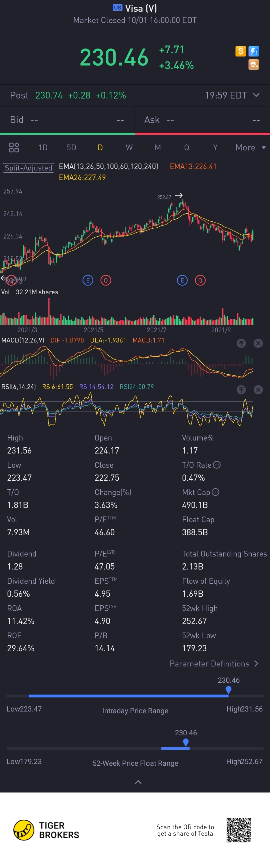
Task: Tap the 52-Week Price Float Range marker
Action: tap(186, 742)
